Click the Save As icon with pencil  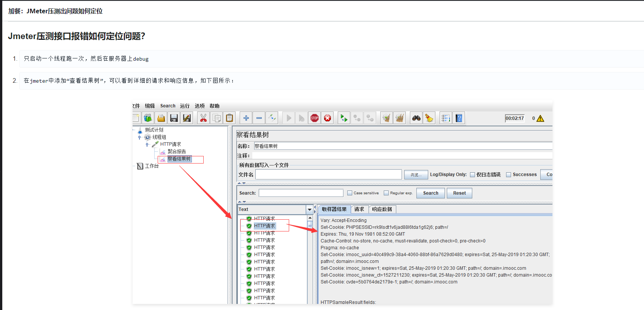point(187,118)
